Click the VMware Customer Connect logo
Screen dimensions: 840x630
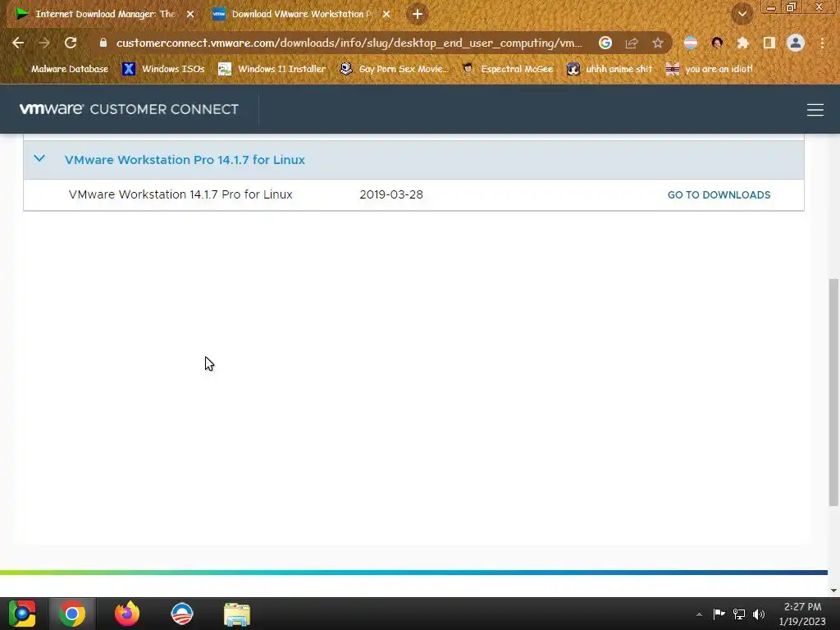click(129, 109)
